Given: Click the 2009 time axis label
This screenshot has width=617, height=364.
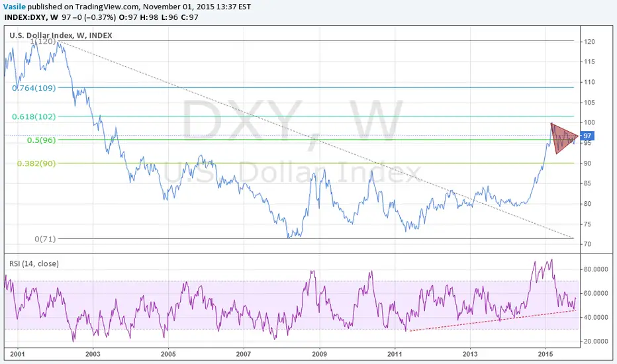Looking at the screenshot, I should click(319, 354).
